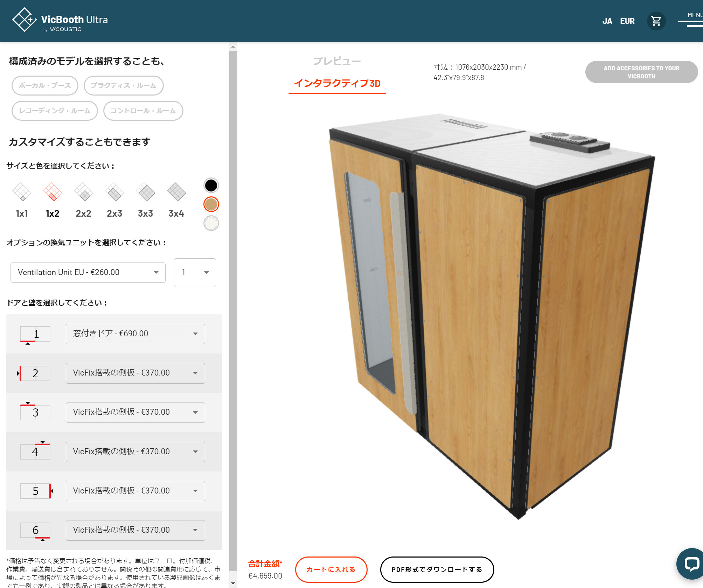
Task: Select the 1x1 booth size icon
Action: 22,192
